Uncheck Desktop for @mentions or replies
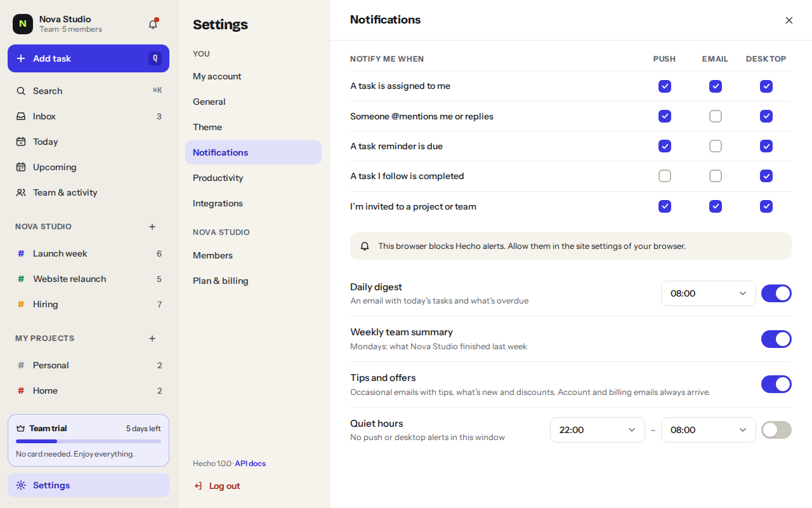The image size is (812, 508). 766,116
